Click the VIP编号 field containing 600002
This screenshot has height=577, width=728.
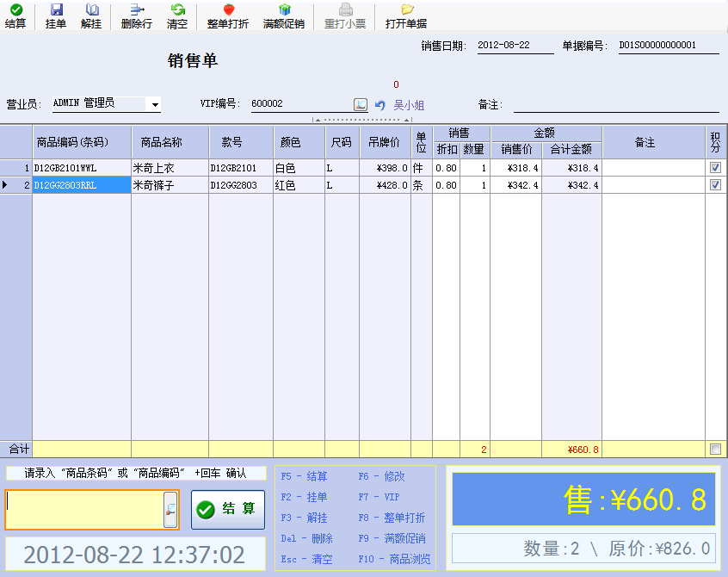tap(302, 103)
